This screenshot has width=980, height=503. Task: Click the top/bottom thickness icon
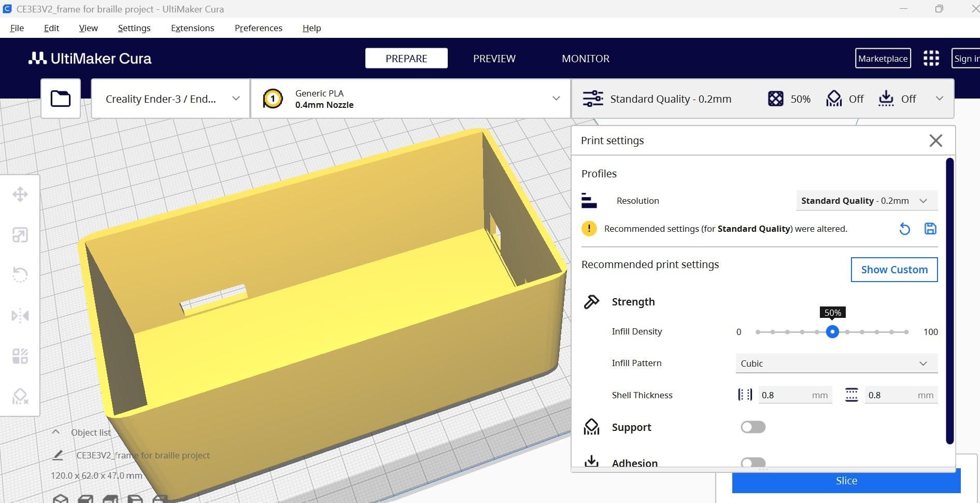(x=851, y=395)
